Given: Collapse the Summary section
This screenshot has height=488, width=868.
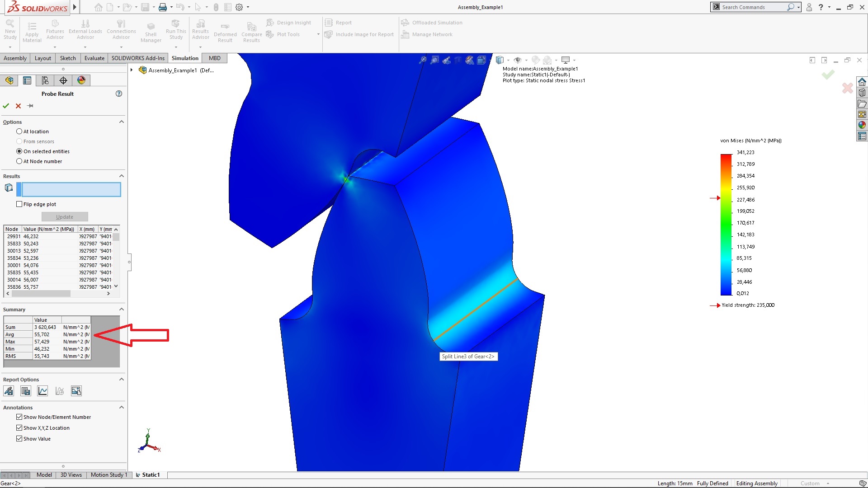Looking at the screenshot, I should coord(121,310).
